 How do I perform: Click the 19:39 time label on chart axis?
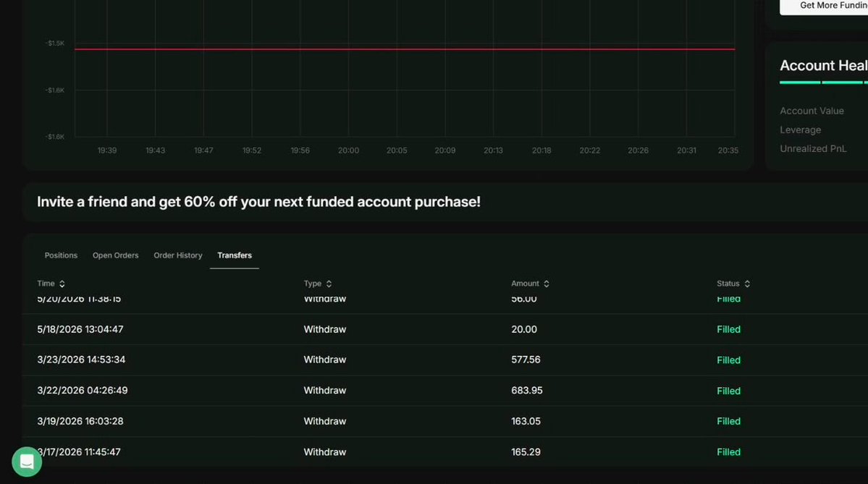tap(107, 150)
